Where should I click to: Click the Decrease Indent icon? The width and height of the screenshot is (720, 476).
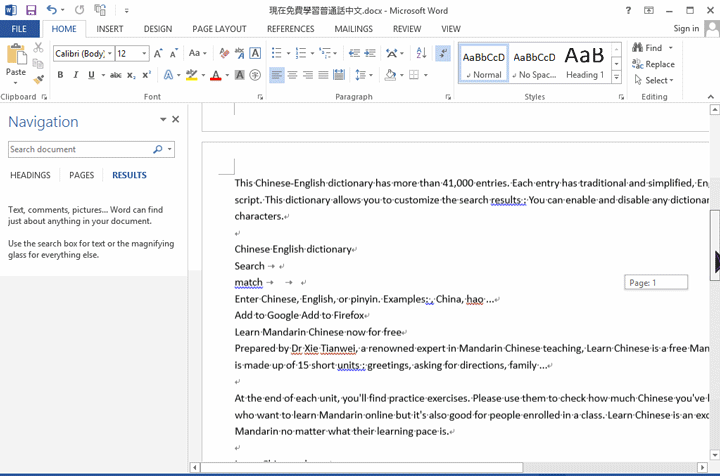[x=354, y=53]
